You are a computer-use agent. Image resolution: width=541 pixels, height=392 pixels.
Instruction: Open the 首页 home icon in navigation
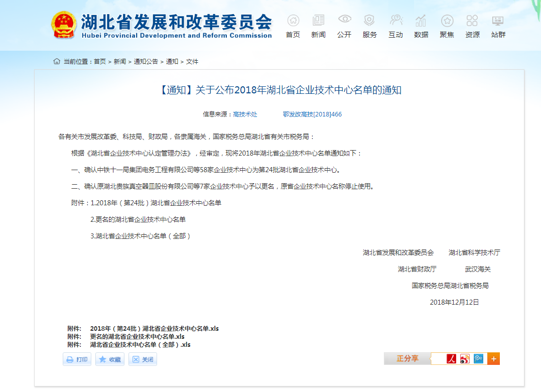tap(293, 21)
